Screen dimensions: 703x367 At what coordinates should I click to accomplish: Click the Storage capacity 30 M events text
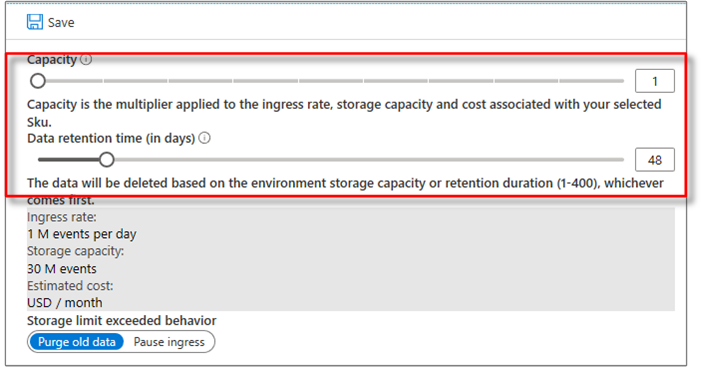(x=62, y=269)
